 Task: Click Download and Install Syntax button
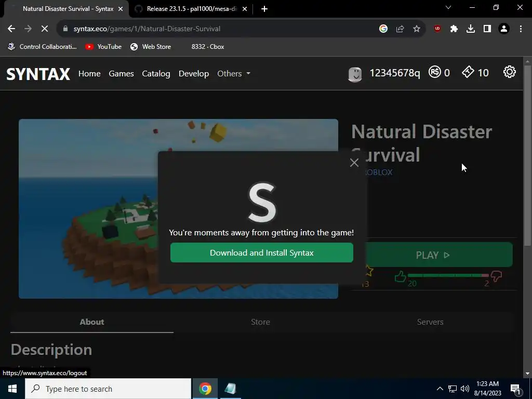(x=262, y=252)
